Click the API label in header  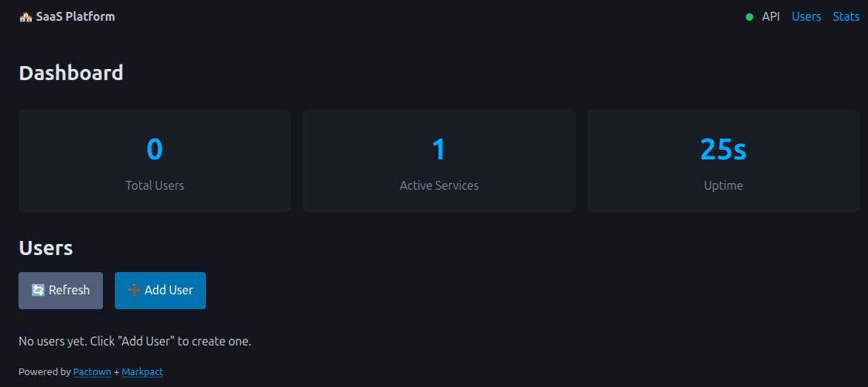(x=771, y=16)
